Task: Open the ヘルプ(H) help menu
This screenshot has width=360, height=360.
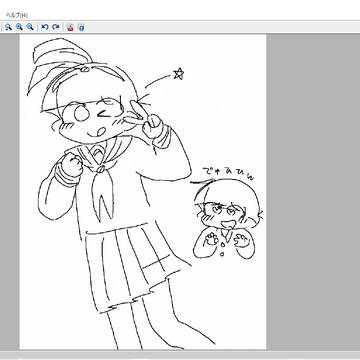Action: (x=16, y=15)
